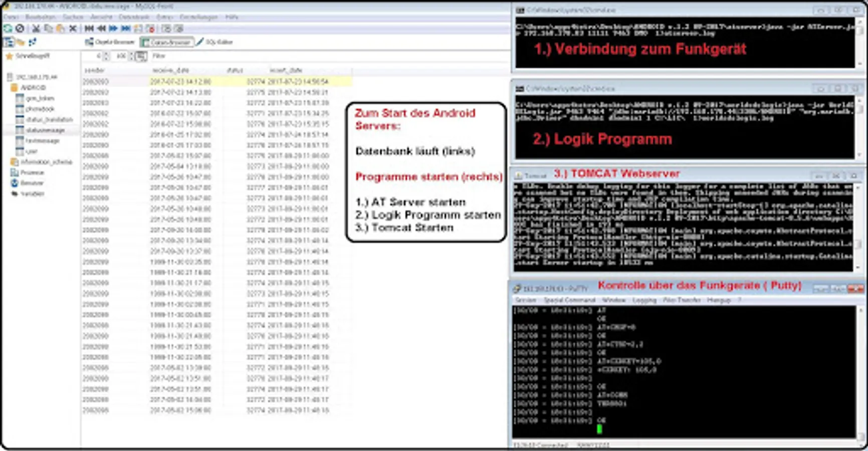
Task: Select the statusmessage table in the tree
Action: tap(45, 130)
